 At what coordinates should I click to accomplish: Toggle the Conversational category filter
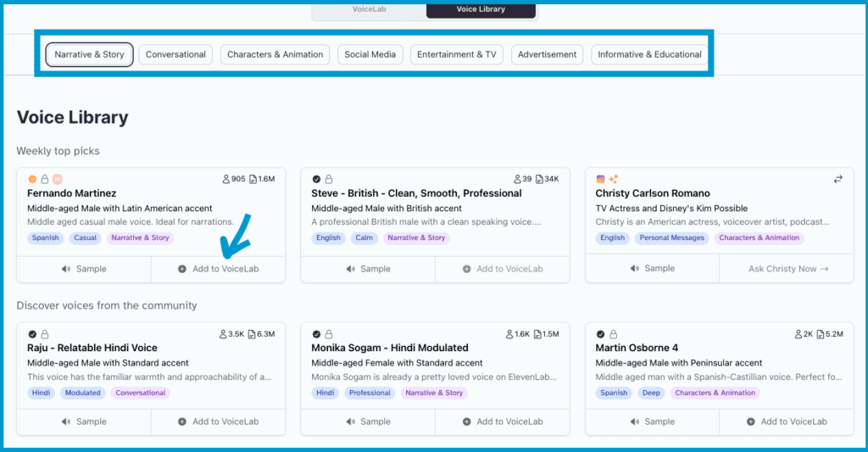175,54
